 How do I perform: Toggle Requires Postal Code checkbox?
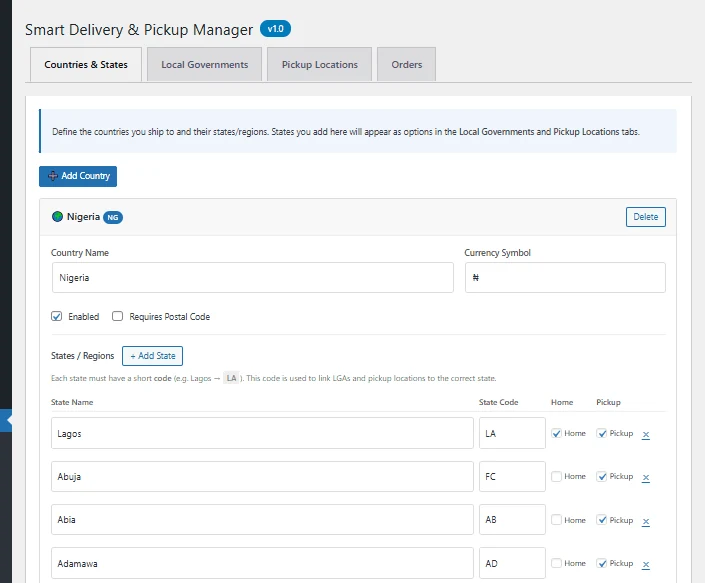(x=117, y=316)
